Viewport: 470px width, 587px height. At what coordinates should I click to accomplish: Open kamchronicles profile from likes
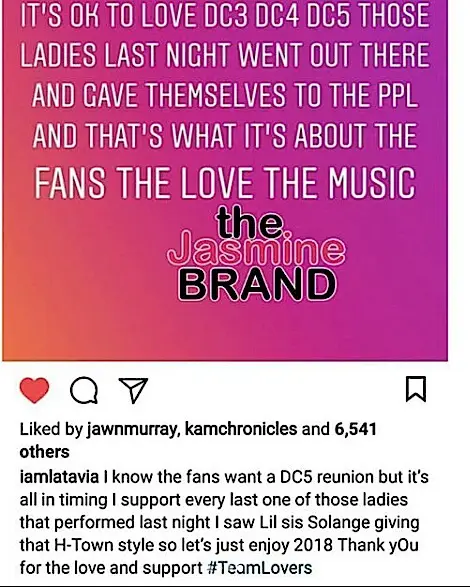coord(241,429)
